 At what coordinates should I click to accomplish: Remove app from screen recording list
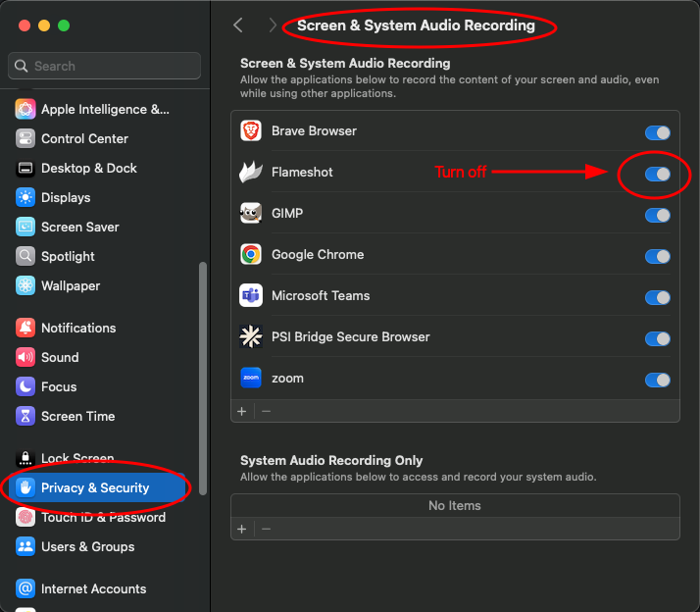266,411
